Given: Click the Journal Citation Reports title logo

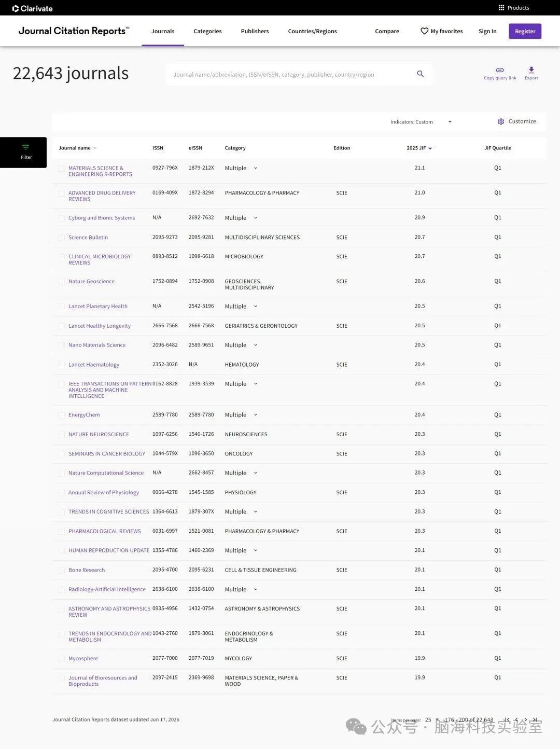Looking at the screenshot, I should pyautogui.click(x=74, y=31).
